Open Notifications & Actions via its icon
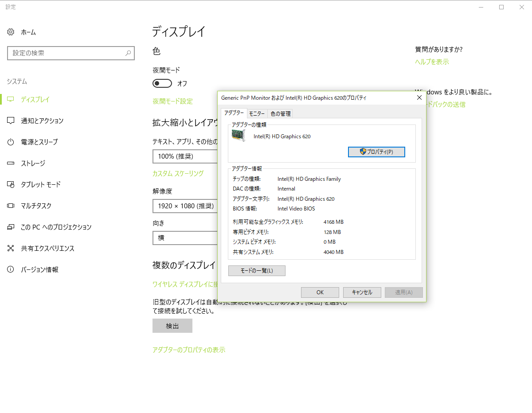The image size is (532, 413). click(x=11, y=121)
